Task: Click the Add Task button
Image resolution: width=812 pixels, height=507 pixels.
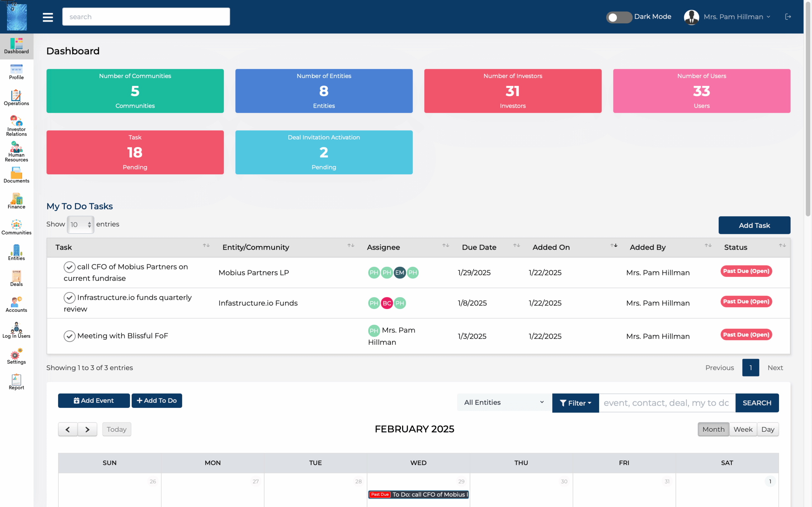Action: click(x=754, y=225)
